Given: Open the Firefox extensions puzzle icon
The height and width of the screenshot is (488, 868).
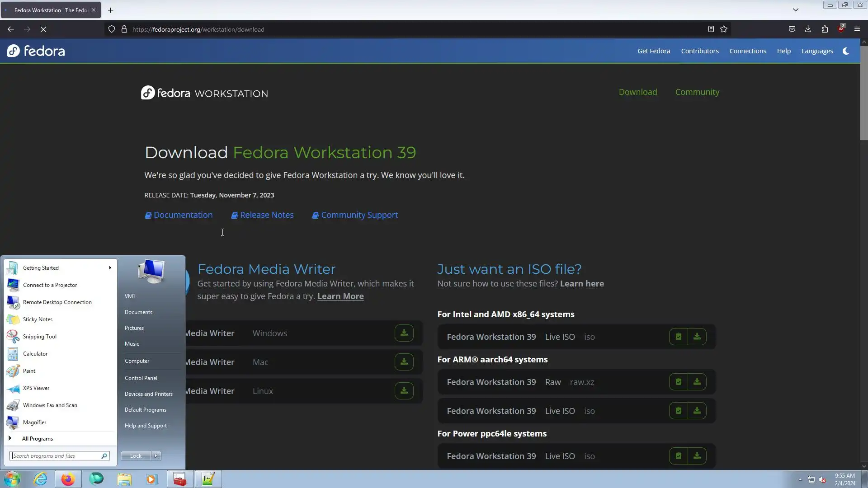Looking at the screenshot, I should pyautogui.click(x=825, y=29).
